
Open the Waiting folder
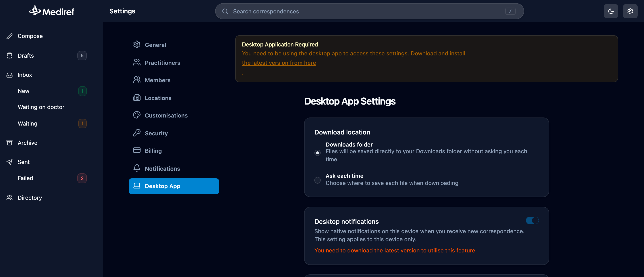[28, 123]
